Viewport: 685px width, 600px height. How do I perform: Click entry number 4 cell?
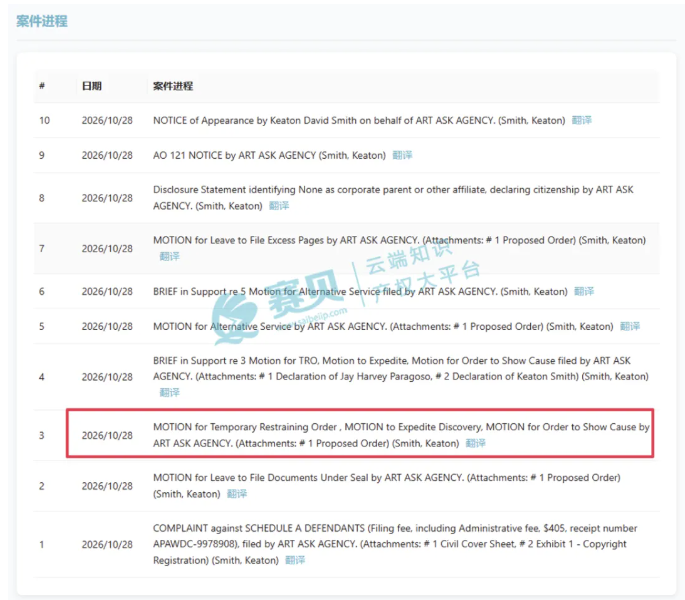[42, 377]
